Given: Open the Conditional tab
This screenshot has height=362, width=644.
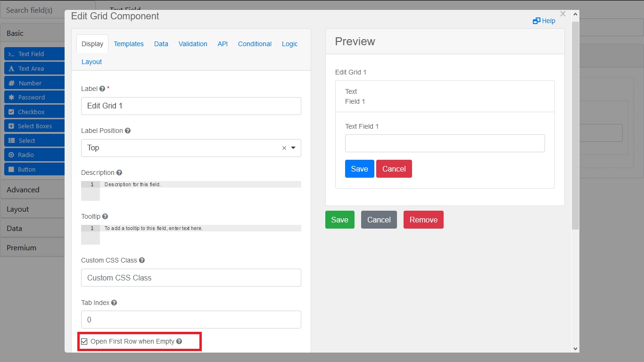Looking at the screenshot, I should 254,44.
